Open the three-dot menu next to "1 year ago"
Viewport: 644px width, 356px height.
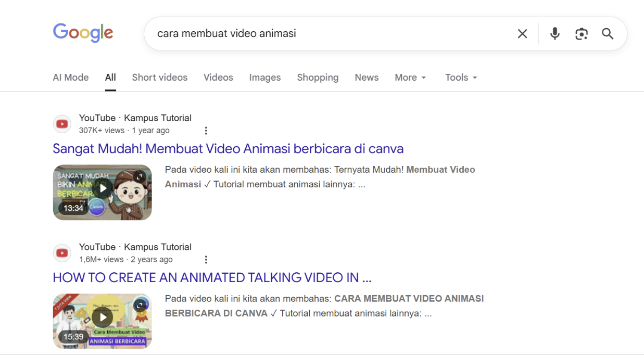(206, 131)
